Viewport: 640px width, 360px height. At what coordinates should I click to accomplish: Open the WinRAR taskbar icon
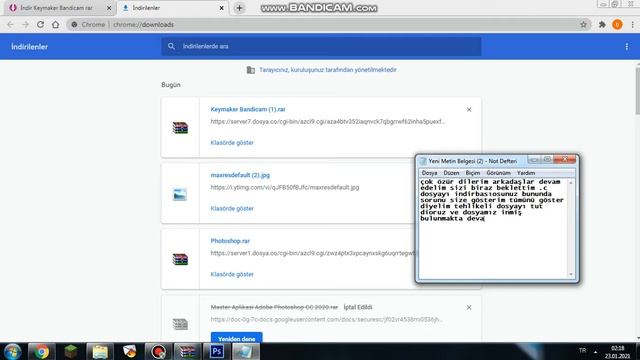coord(187,351)
